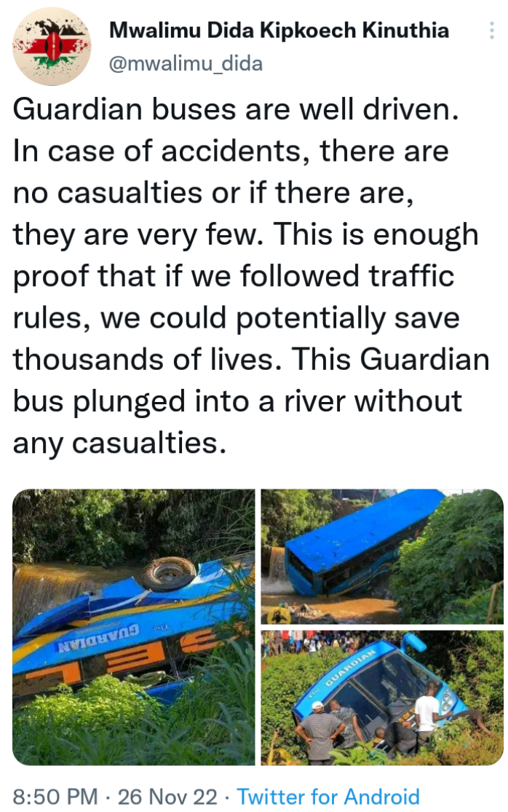Image resolution: width=508 pixels, height=812 pixels.
Task: Open the large overturned bus photo
Action: point(133,627)
